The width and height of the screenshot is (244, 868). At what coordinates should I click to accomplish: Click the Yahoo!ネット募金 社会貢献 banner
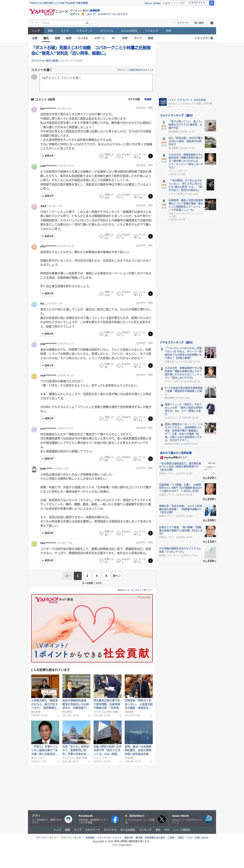(92, 628)
